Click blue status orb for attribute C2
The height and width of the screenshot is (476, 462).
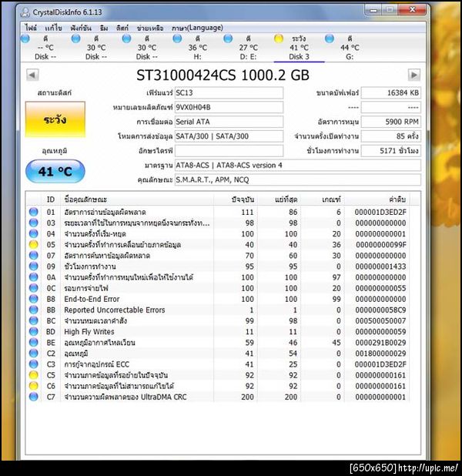[x=34, y=354]
